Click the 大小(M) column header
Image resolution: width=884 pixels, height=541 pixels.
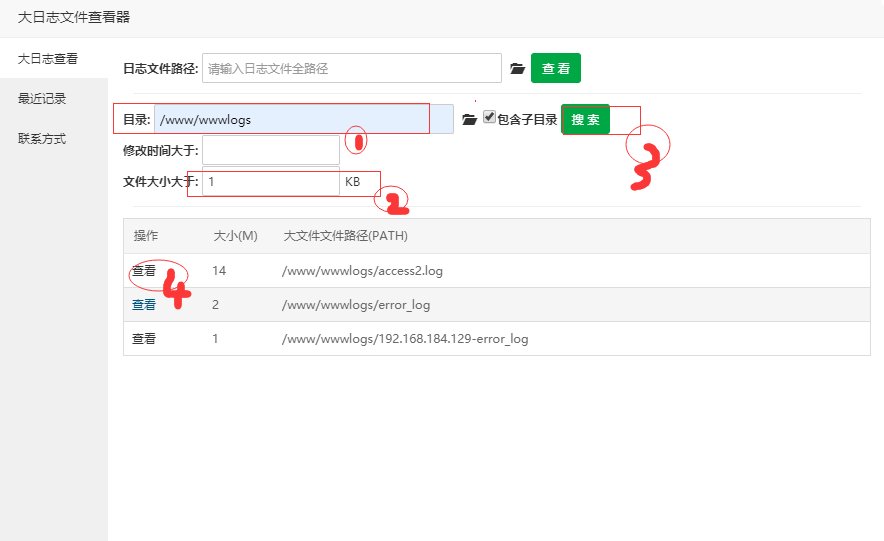[x=235, y=236]
